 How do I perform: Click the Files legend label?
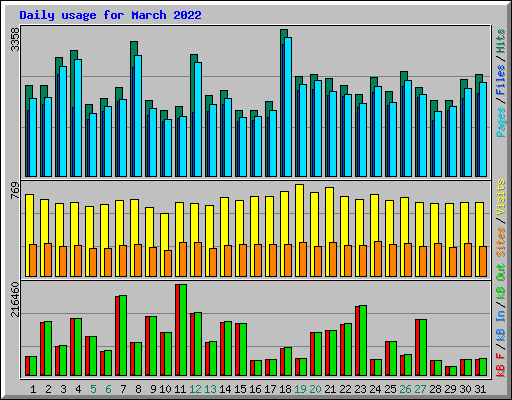click(x=501, y=80)
